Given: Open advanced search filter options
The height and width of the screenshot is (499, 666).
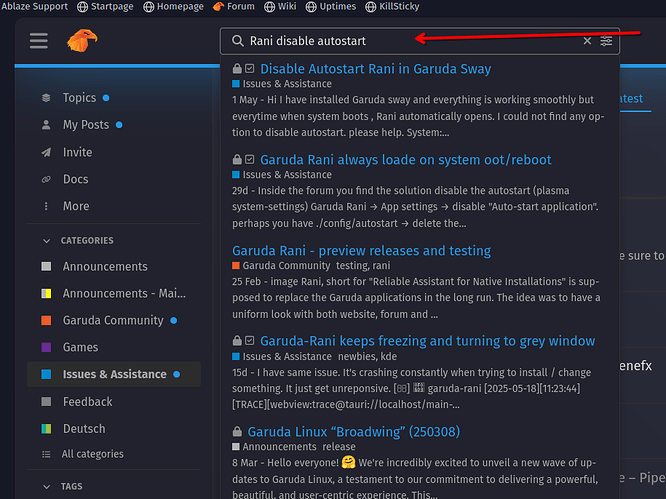Looking at the screenshot, I should 606,41.
